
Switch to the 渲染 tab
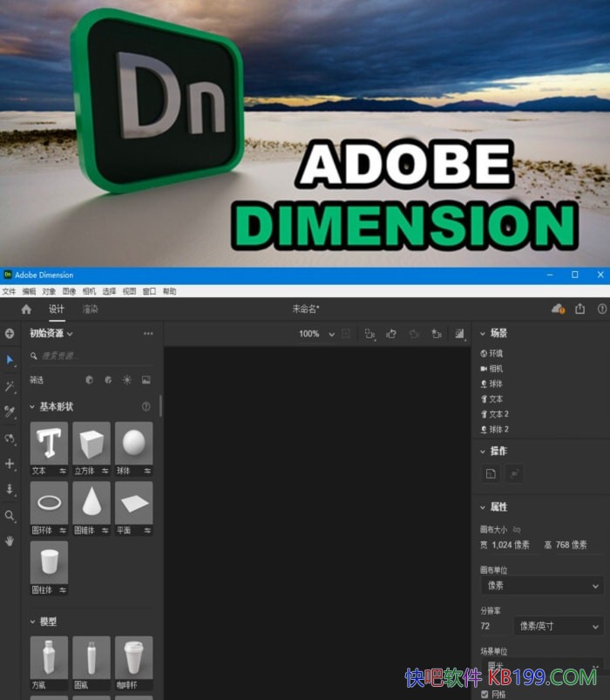(x=90, y=309)
